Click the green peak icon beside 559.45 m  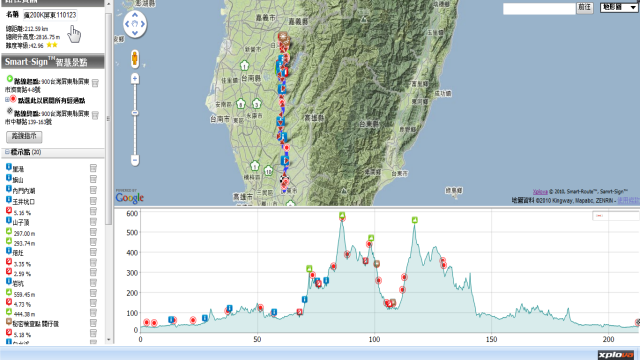(x=9, y=292)
